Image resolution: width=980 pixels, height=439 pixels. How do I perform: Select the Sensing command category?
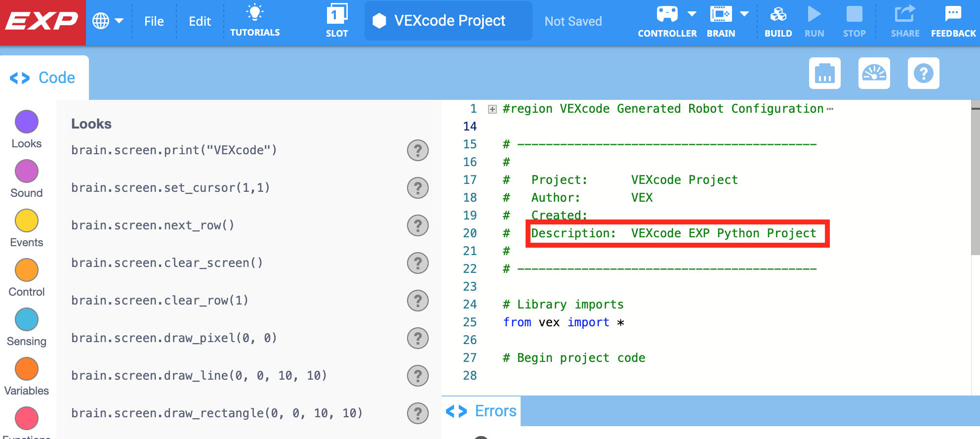(26, 320)
